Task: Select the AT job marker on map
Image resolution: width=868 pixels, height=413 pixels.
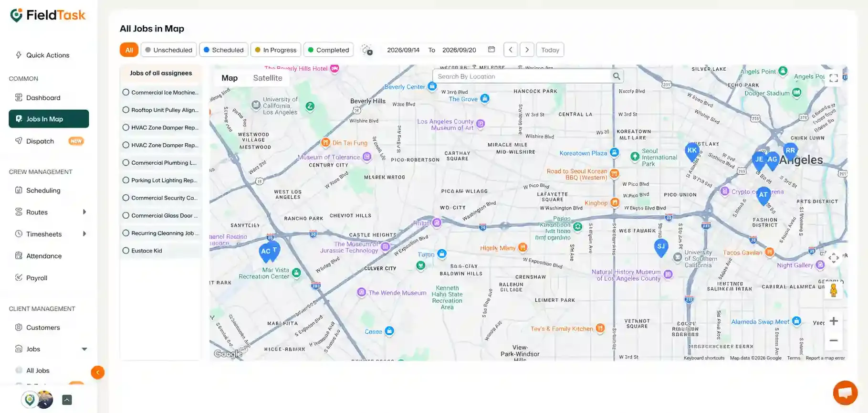Action: click(763, 195)
